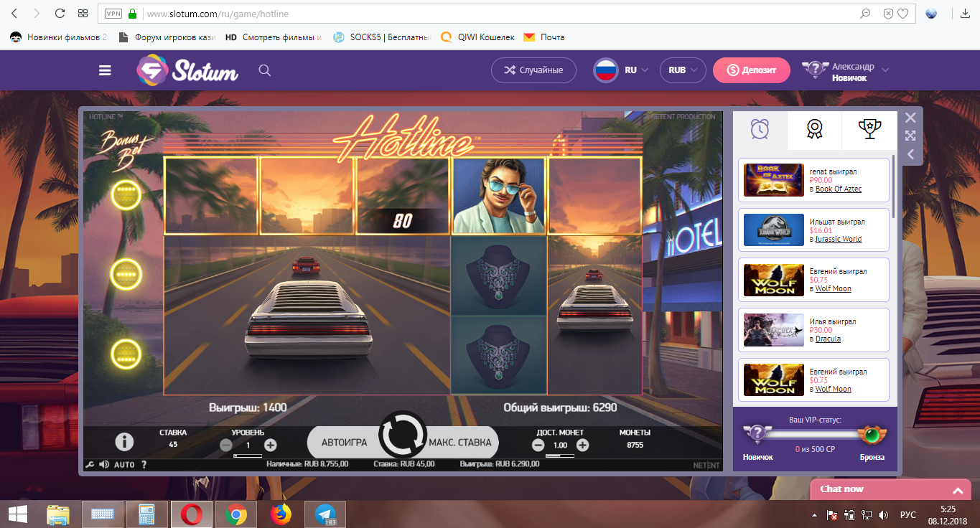Expand the Александр profile menu
Viewport: 980px width, 528px height.
[x=885, y=70]
